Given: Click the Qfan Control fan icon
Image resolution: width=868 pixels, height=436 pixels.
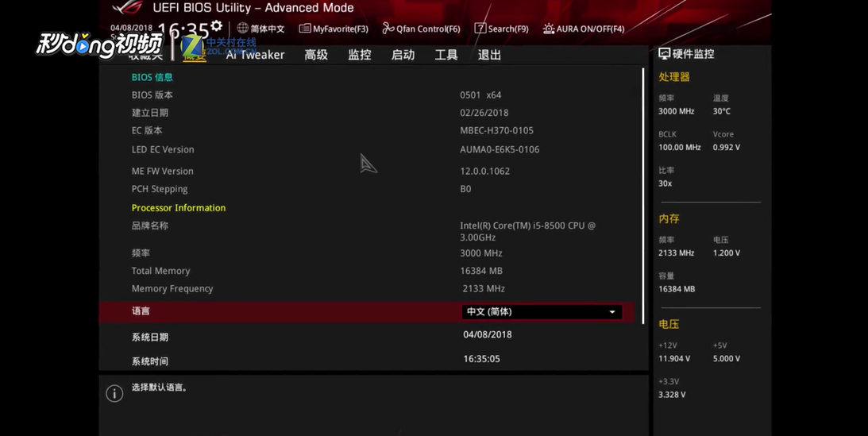Looking at the screenshot, I should click(388, 29).
